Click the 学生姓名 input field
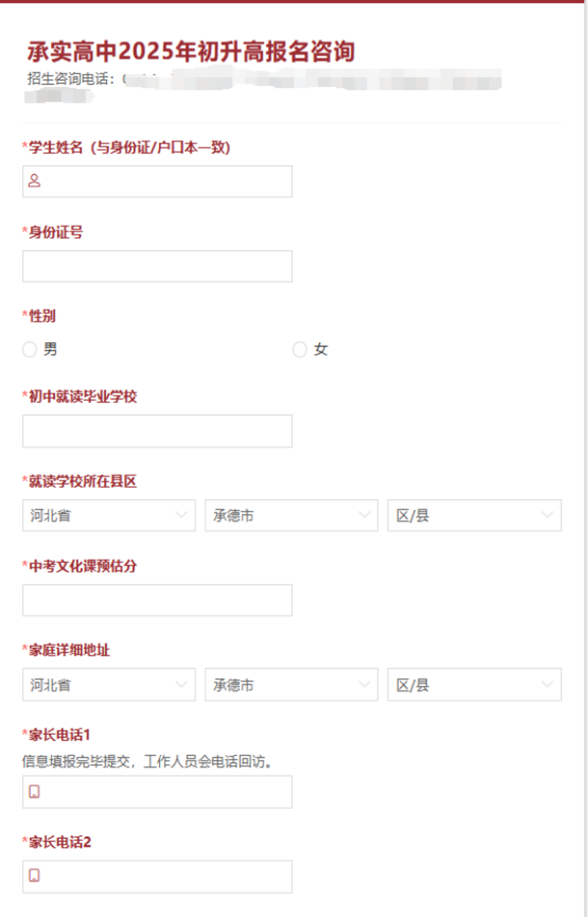Image resolution: width=588 pixels, height=917 pixels. coord(166,181)
